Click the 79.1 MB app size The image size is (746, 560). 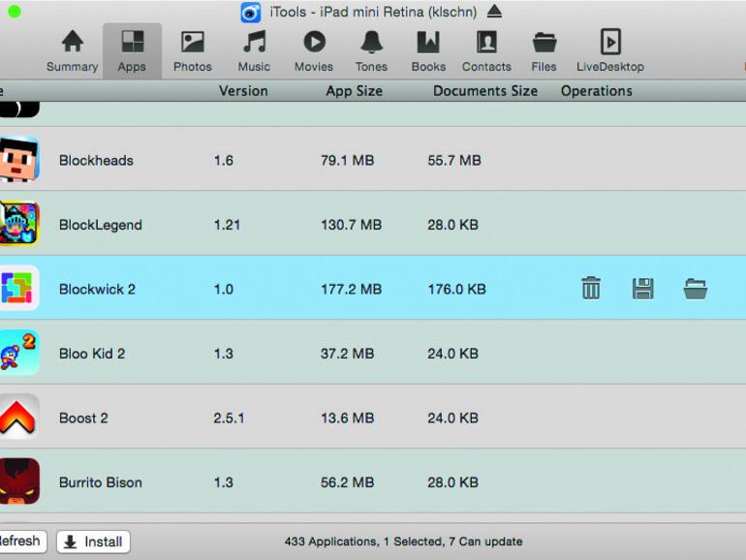click(x=347, y=161)
